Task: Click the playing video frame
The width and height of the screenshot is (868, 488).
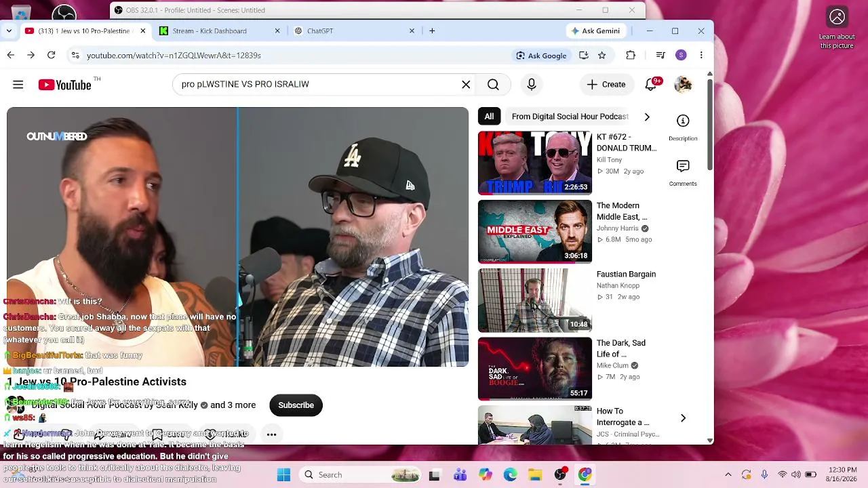Action: click(x=237, y=237)
